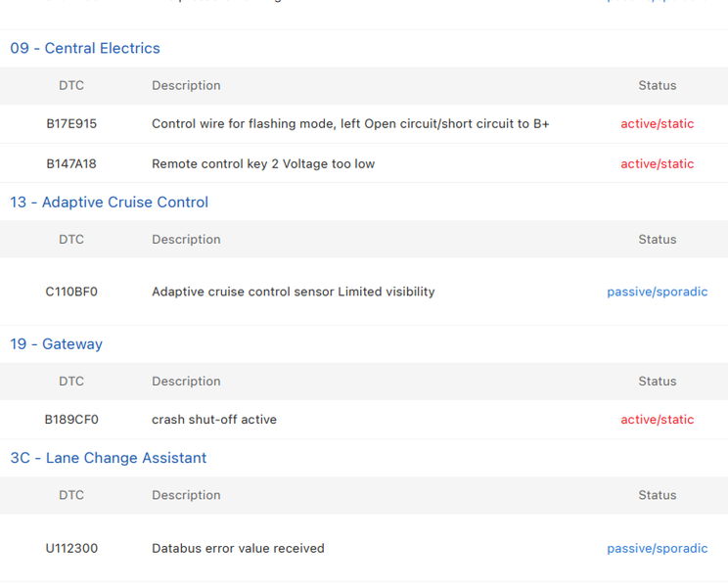Click Status column header under Central Electrics
728x587 pixels.
tap(657, 86)
